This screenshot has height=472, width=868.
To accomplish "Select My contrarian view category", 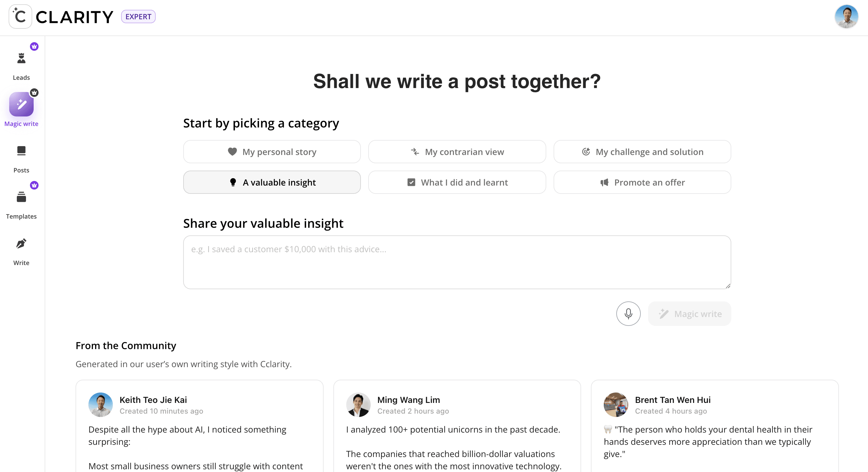I will pyautogui.click(x=457, y=152).
